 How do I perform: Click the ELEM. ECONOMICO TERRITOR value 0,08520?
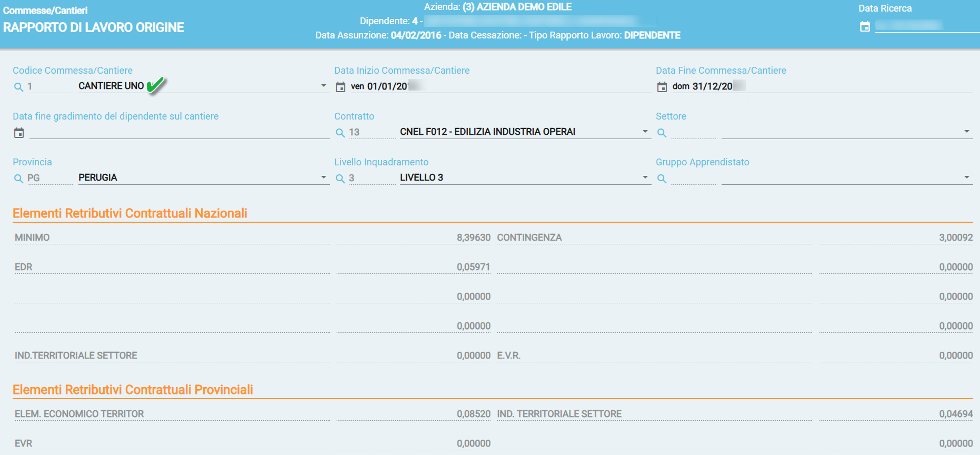tap(473, 414)
